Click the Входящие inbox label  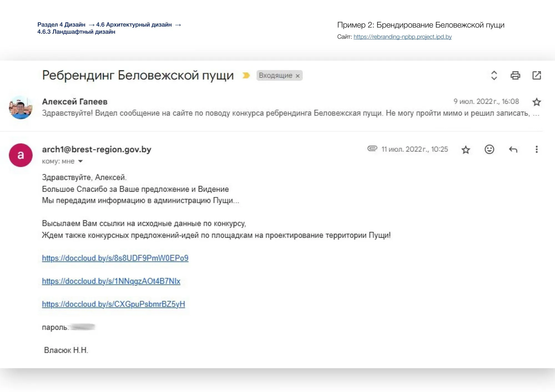[275, 75]
